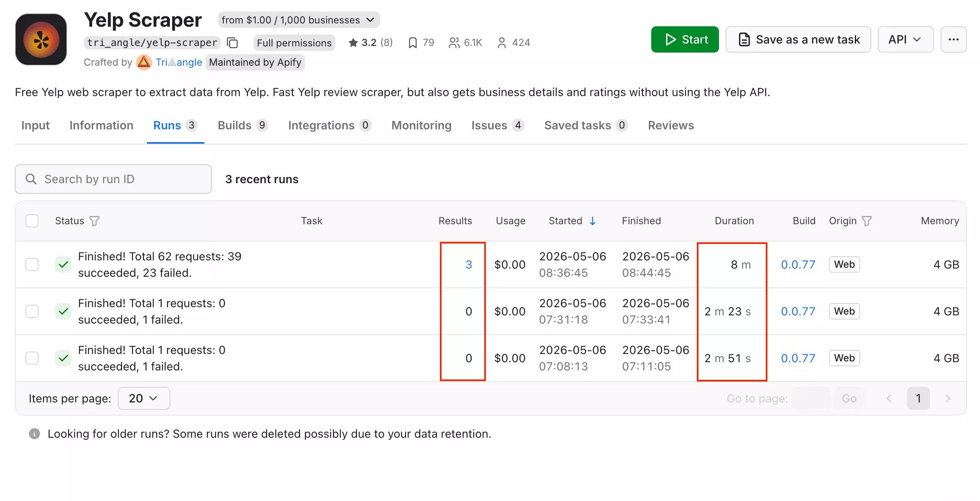Click the Yelp Scraper actor logo
The height and width of the screenshot is (501, 980).
pos(41,39)
